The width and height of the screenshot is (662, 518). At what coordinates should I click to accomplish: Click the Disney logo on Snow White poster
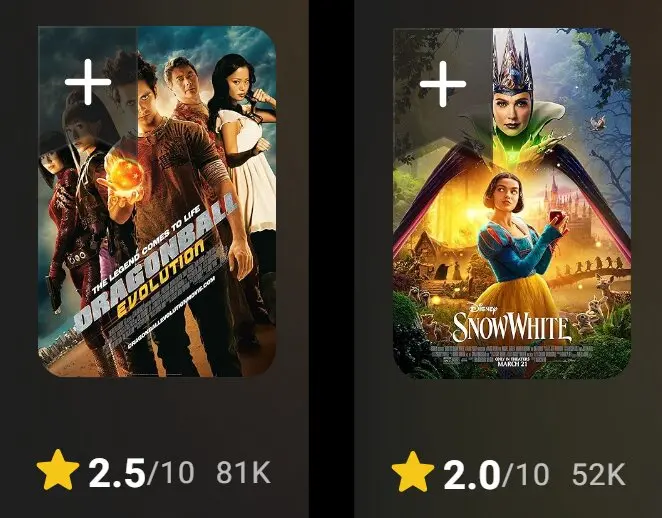pos(480,308)
